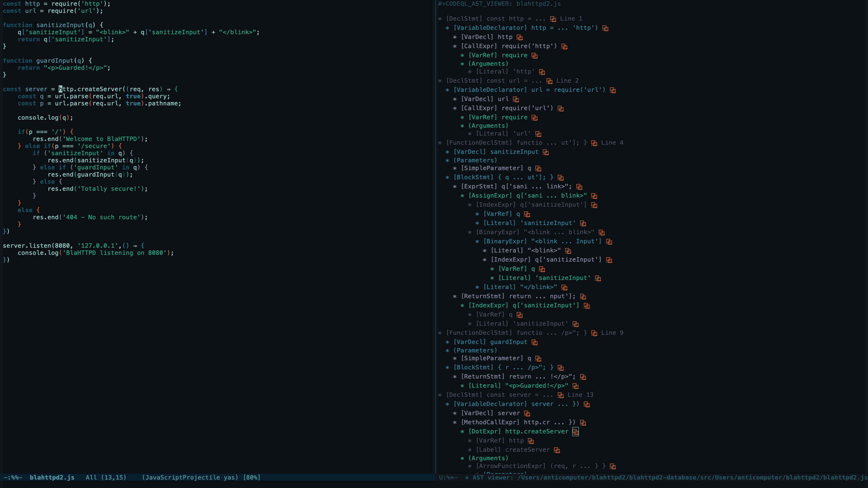The height and width of the screenshot is (488, 868).
Task: Click the blahttpd2.js buffer name in mode line
Action: click(x=52, y=477)
